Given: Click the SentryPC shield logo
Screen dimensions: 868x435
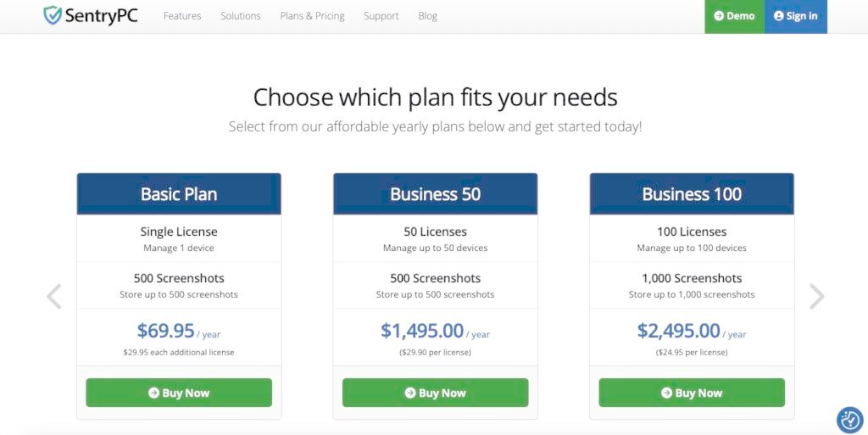Looking at the screenshot, I should (53, 15).
